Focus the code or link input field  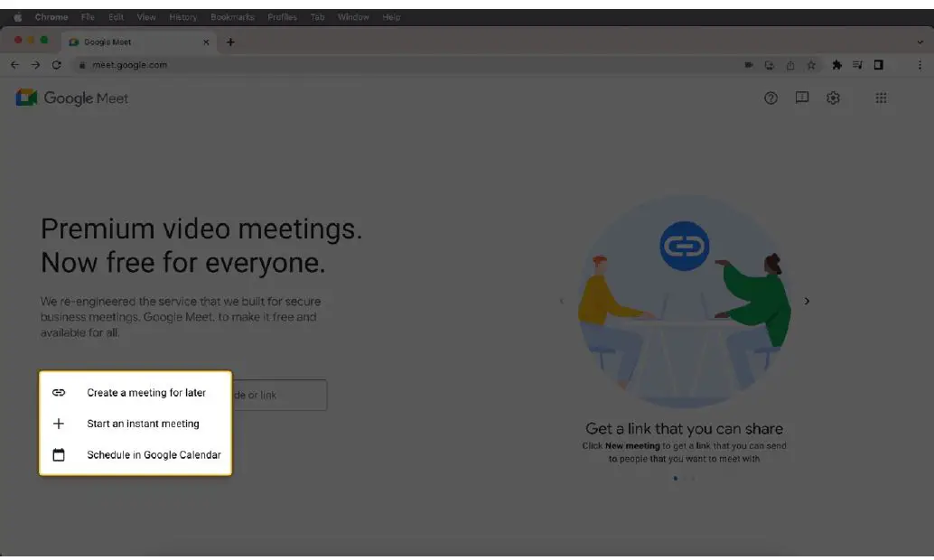click(279, 395)
